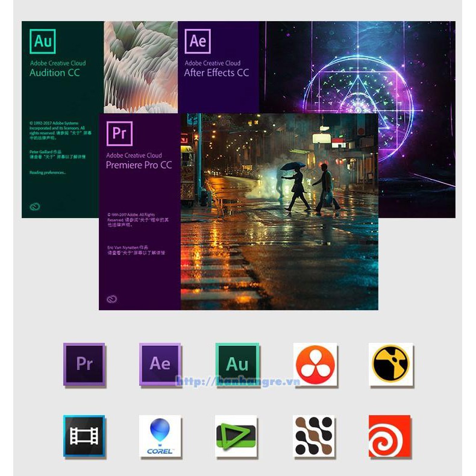
Task: Open the Vegas Pro film strip icon
Action: pyautogui.click(x=84, y=436)
